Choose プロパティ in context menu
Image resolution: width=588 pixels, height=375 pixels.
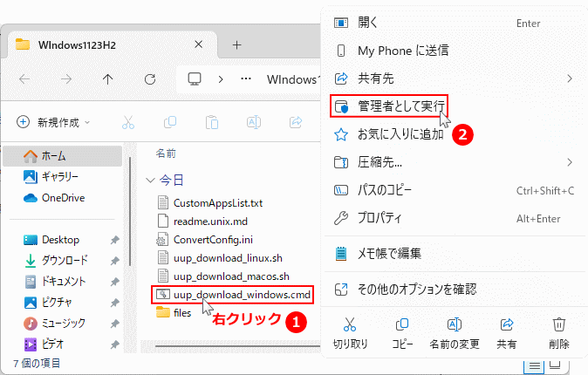(455, 218)
